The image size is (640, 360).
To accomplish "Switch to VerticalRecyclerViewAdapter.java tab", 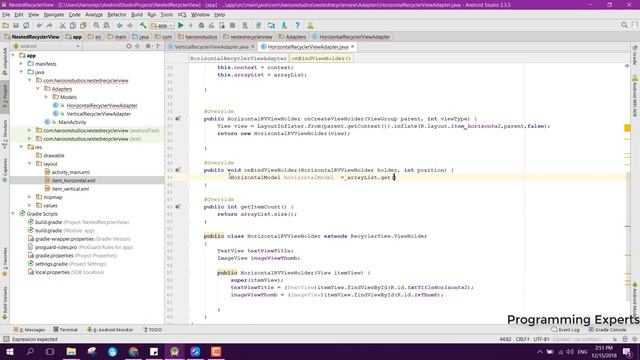I will pyautogui.click(x=211, y=47).
